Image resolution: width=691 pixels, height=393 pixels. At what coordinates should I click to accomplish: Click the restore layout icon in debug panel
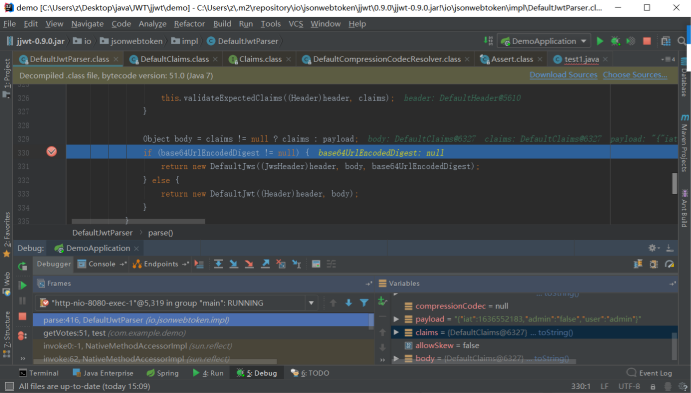638,264
